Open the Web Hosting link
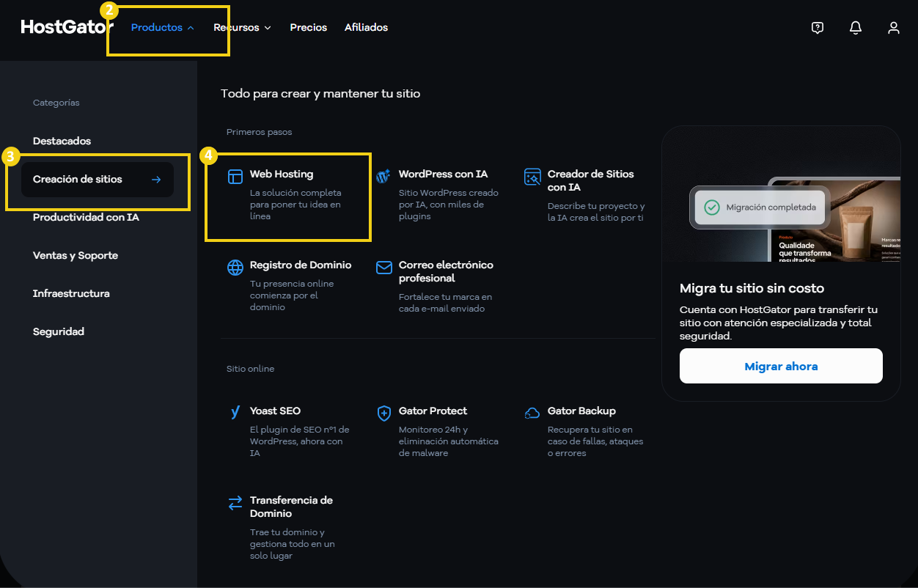The height and width of the screenshot is (588, 918). [282, 174]
